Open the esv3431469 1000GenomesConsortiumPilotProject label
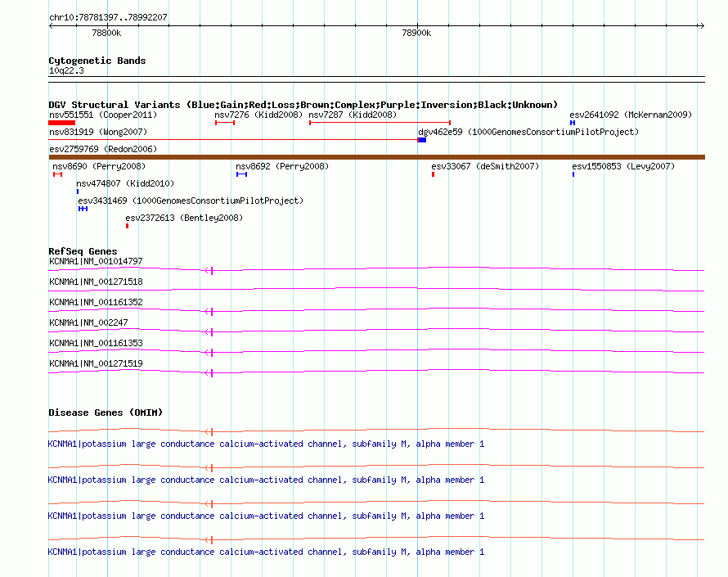This screenshot has height=577, width=728. (x=191, y=201)
